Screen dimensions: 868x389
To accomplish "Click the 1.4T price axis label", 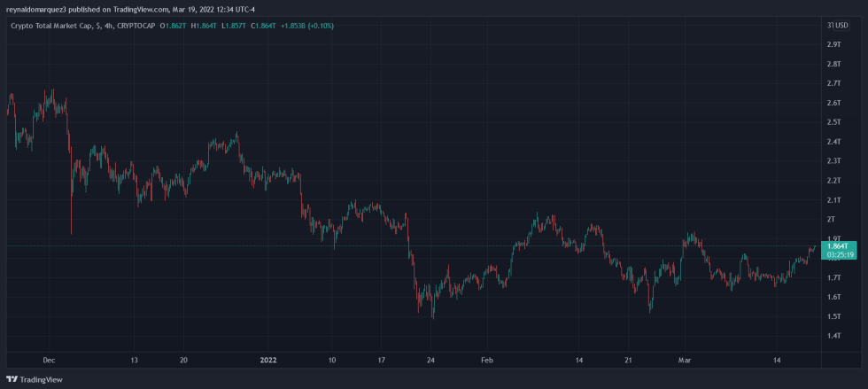I will (x=834, y=336).
